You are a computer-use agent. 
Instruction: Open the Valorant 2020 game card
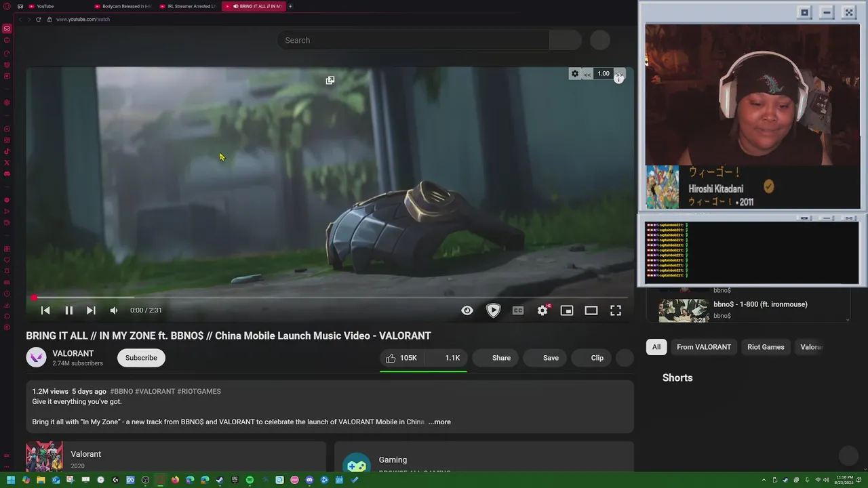coord(175,456)
